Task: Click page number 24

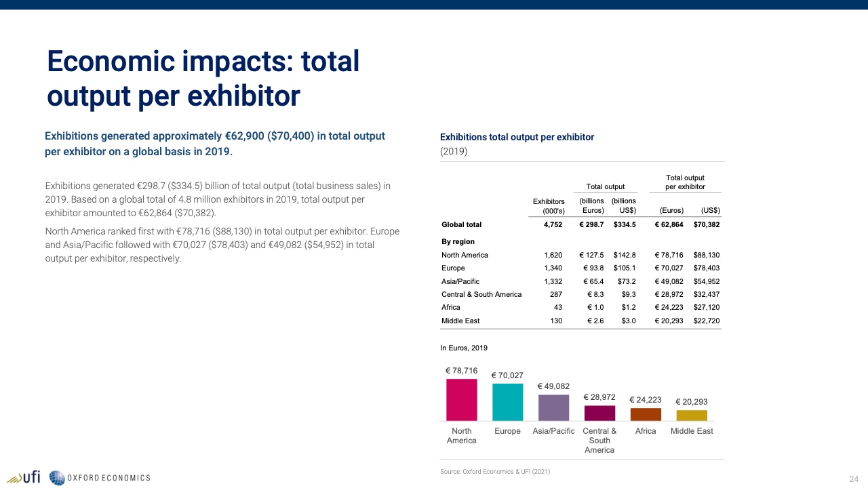Action: (x=854, y=479)
